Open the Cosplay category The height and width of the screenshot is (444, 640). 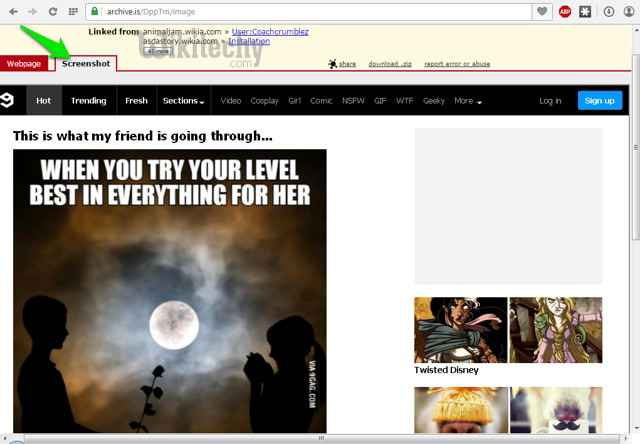pyautogui.click(x=264, y=101)
